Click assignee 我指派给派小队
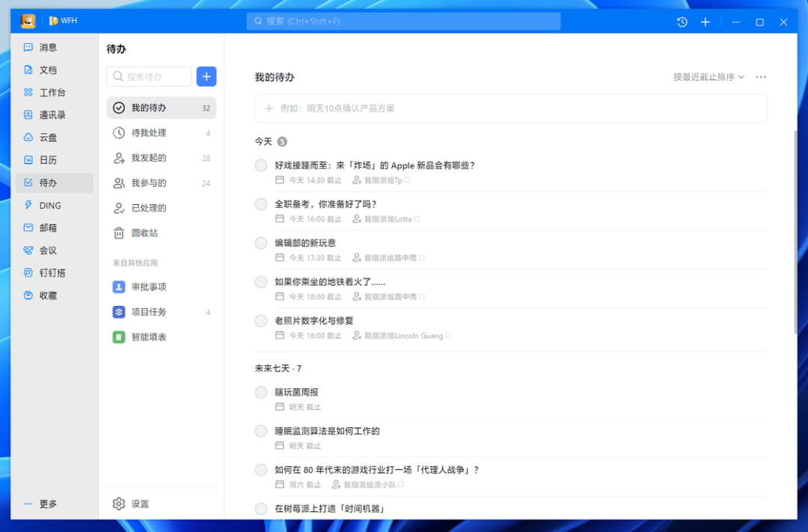 pyautogui.click(x=368, y=485)
